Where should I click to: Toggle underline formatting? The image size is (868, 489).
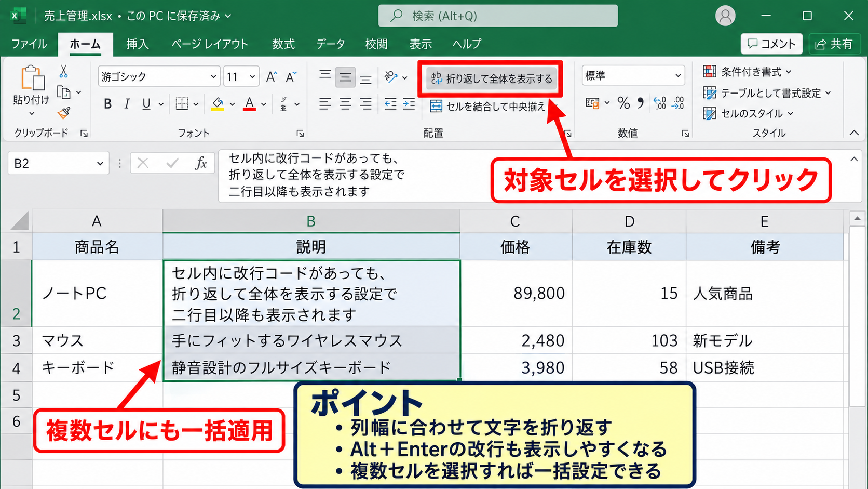pos(146,104)
